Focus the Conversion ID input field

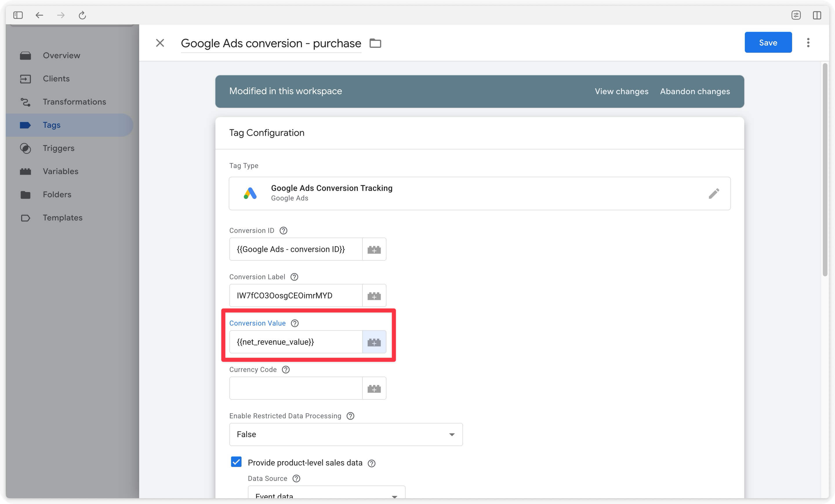click(296, 249)
